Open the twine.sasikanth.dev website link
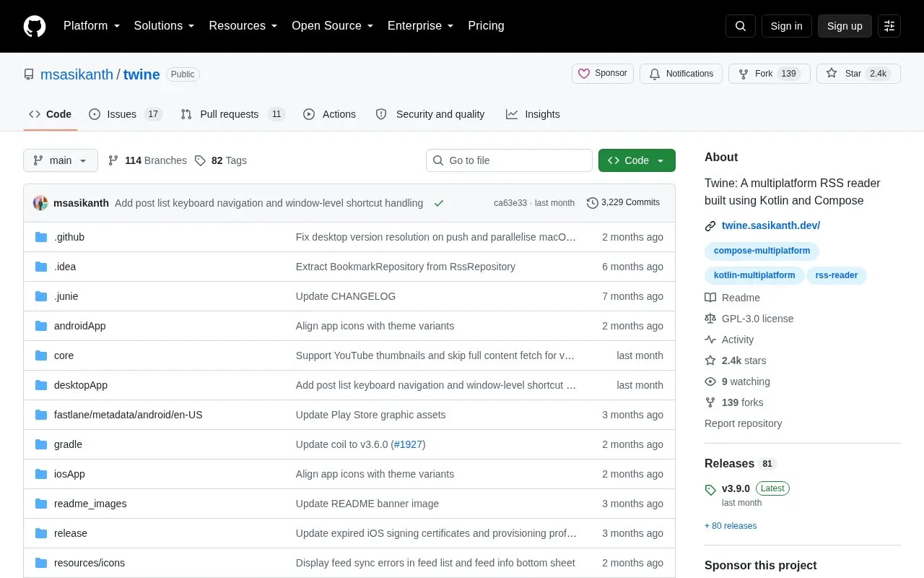Viewport: 924px width, 578px height. [x=771, y=225]
